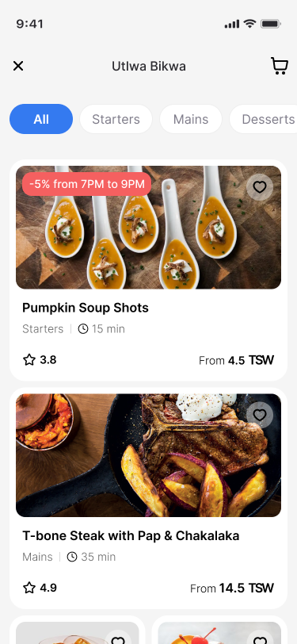Show the Desserts category
Image resolution: width=297 pixels, height=644 pixels.
click(x=263, y=119)
